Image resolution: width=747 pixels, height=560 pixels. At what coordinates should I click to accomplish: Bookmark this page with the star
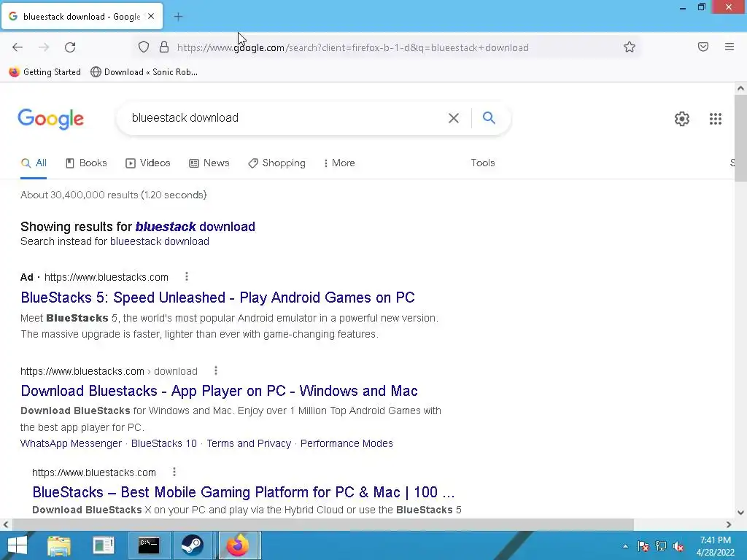pyautogui.click(x=630, y=47)
